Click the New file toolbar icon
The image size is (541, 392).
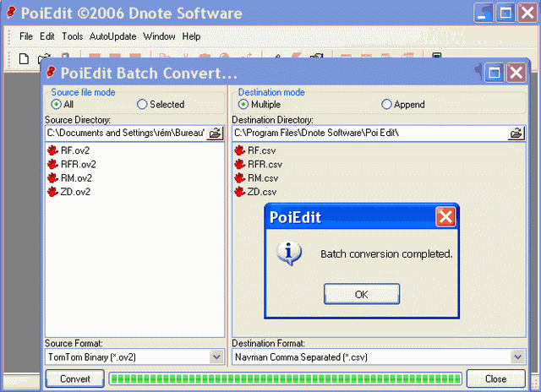pos(24,58)
